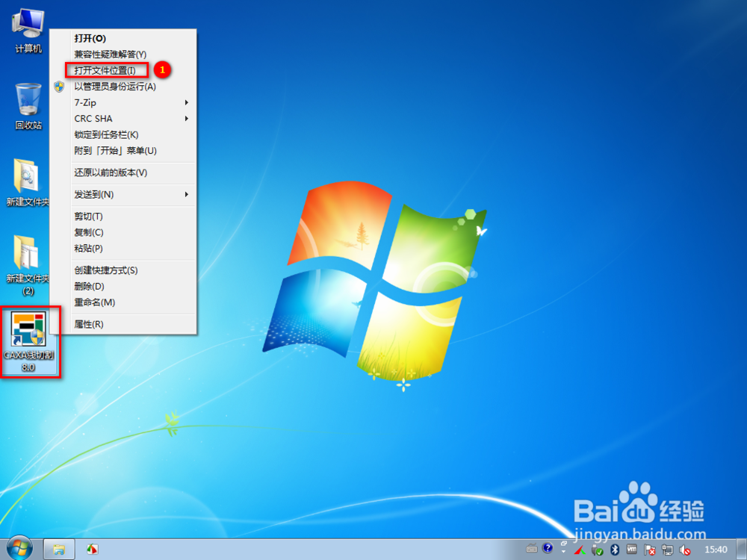The width and height of the screenshot is (747, 560).
Task: Click the keyboard input tray icon
Action: [532, 549]
